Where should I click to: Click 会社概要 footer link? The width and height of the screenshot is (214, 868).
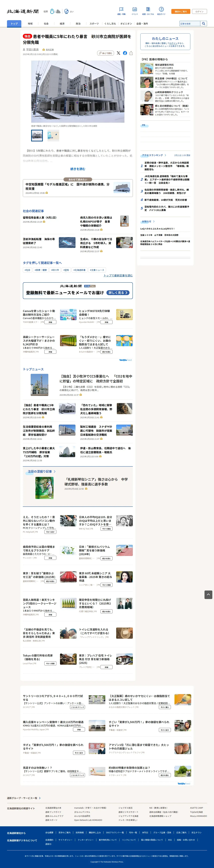(x=49, y=832)
